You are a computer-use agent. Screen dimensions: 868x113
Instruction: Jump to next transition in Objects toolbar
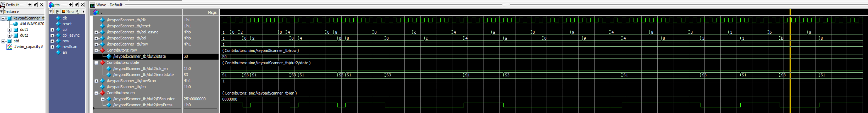click(x=78, y=11)
